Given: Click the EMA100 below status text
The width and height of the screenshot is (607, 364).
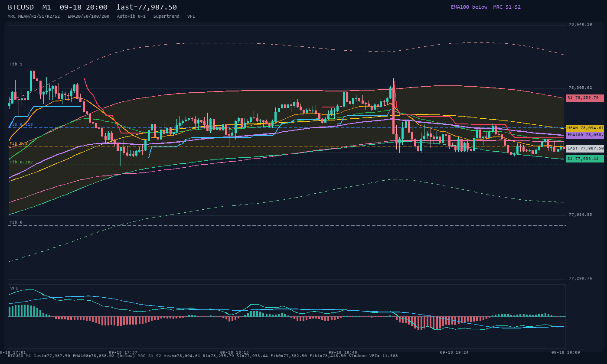Looking at the screenshot, I should pyautogui.click(x=469, y=7).
